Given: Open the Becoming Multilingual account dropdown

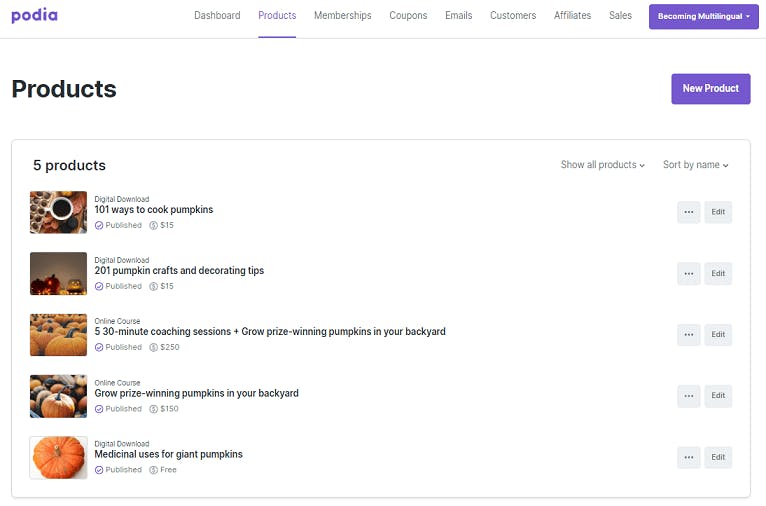Looking at the screenshot, I should point(703,17).
